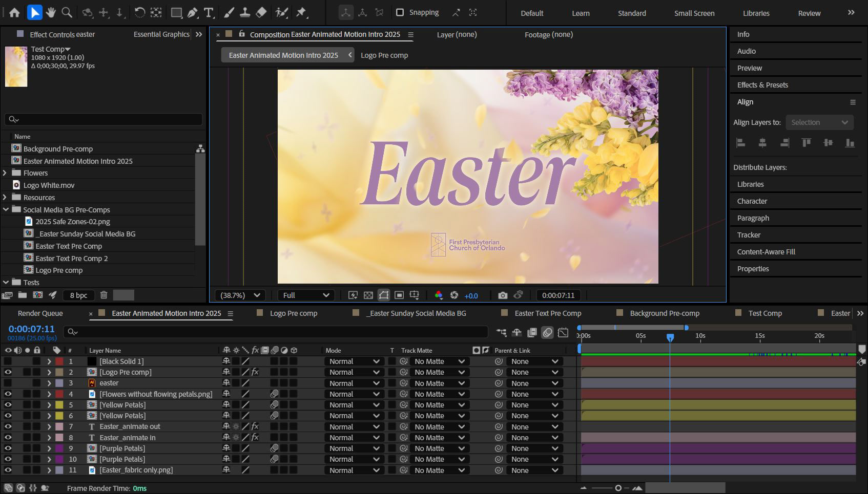The width and height of the screenshot is (868, 494).
Task: Expand the Flowers folder in Project panel
Action: [x=5, y=173]
